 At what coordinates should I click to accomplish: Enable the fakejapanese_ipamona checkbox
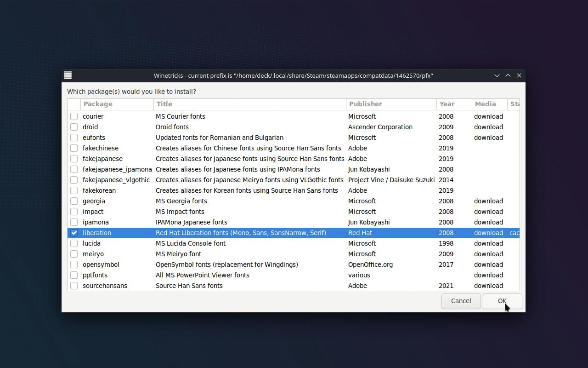point(74,169)
